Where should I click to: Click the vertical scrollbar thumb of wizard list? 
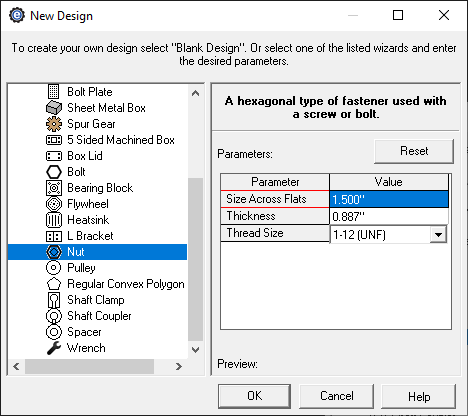click(196, 259)
